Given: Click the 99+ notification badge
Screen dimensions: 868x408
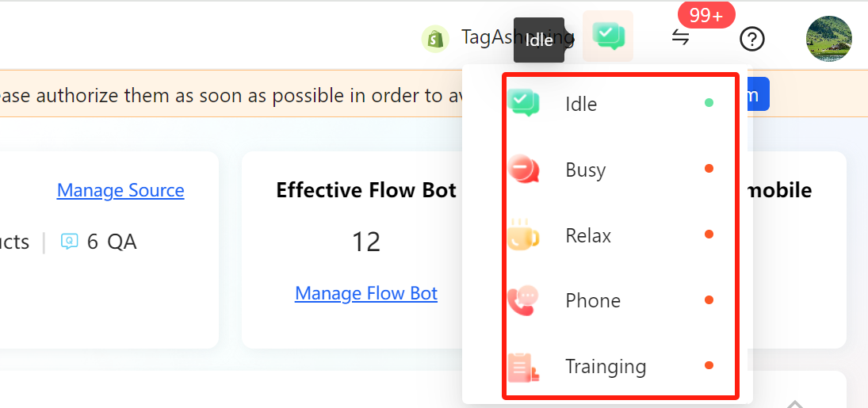Looking at the screenshot, I should (706, 16).
